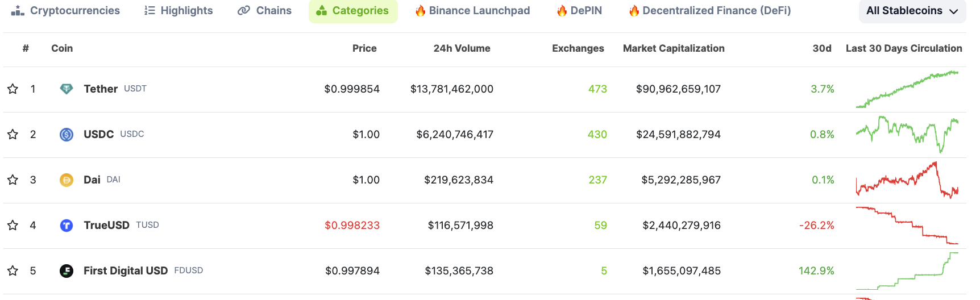Switch to the Highlights tab
Screen dimensions: 980x300
[178, 10]
